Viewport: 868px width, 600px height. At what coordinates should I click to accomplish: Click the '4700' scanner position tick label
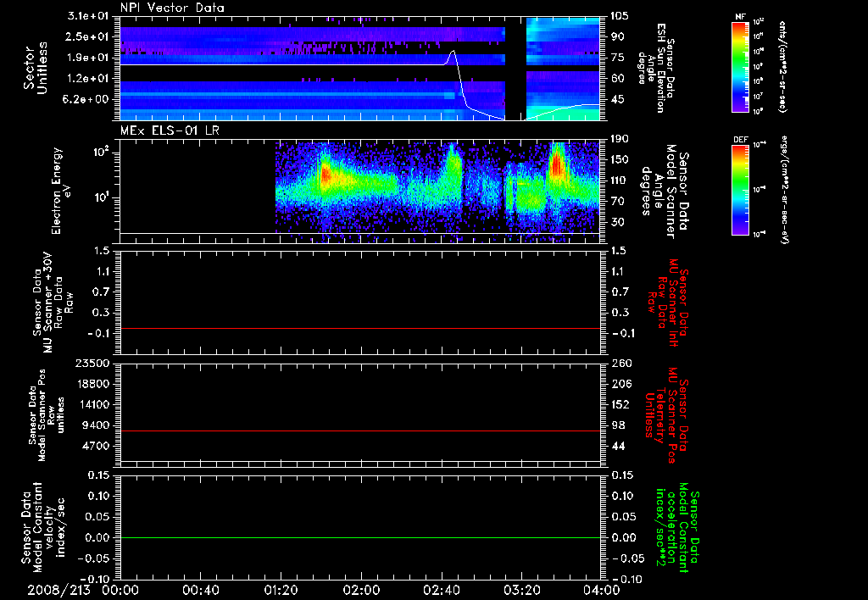(x=96, y=446)
